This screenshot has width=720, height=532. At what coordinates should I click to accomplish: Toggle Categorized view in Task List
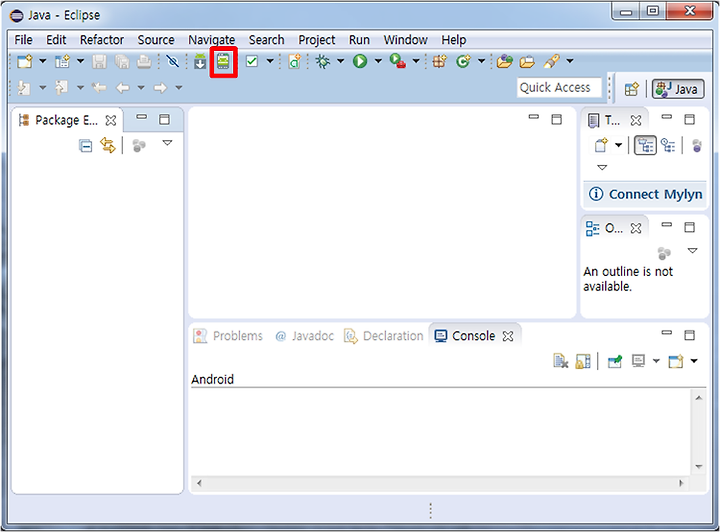click(x=646, y=146)
